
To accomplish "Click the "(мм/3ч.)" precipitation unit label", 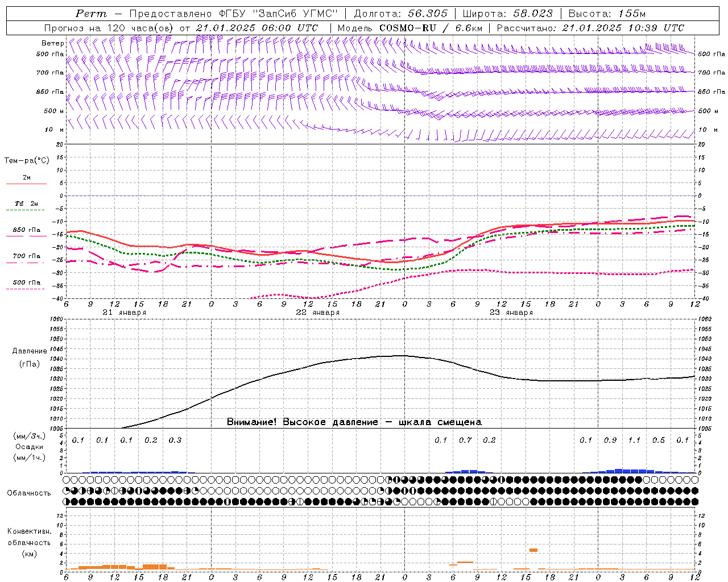I will 29,436.
